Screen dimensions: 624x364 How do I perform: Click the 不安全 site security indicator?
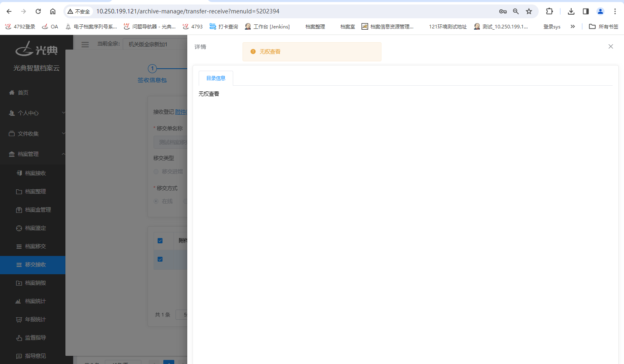click(79, 11)
